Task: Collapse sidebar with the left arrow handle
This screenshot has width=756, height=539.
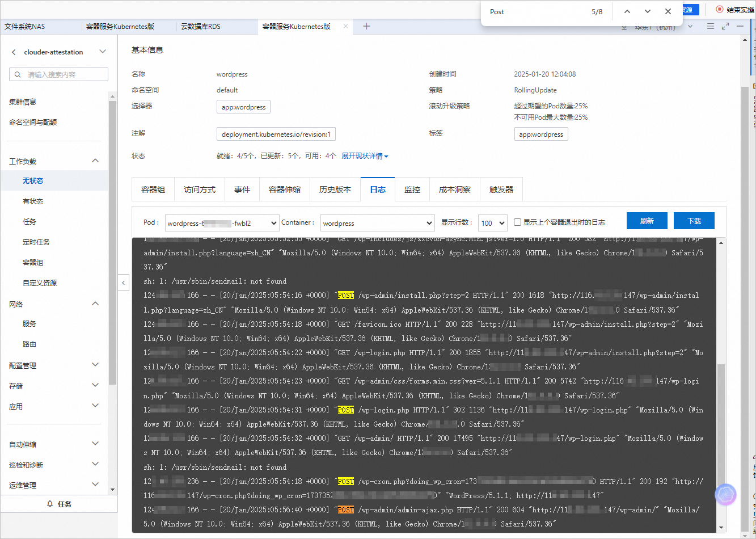Action: [x=124, y=282]
